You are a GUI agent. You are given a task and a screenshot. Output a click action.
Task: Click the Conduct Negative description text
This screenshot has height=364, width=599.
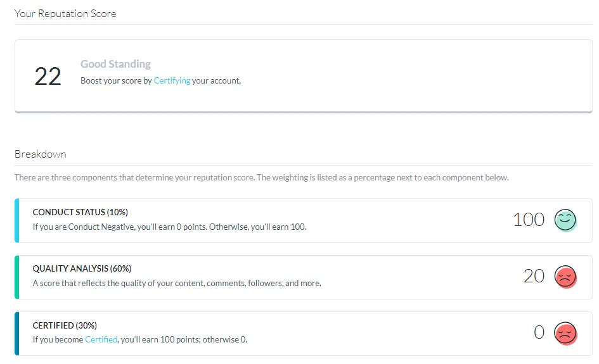170,227
